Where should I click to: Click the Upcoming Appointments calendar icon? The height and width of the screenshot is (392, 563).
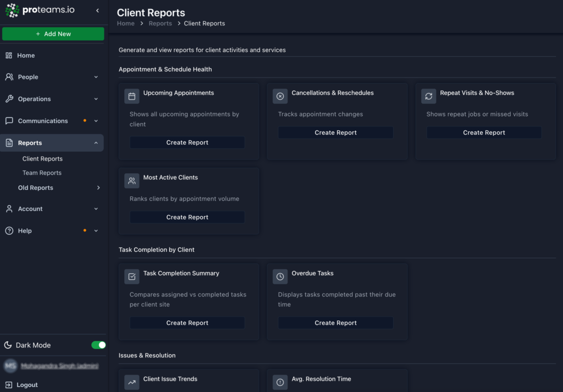point(131,96)
